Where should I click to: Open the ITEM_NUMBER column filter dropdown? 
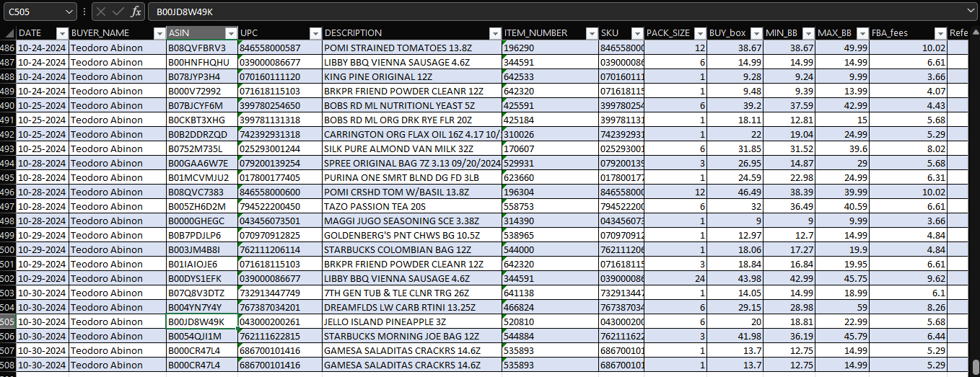click(591, 33)
